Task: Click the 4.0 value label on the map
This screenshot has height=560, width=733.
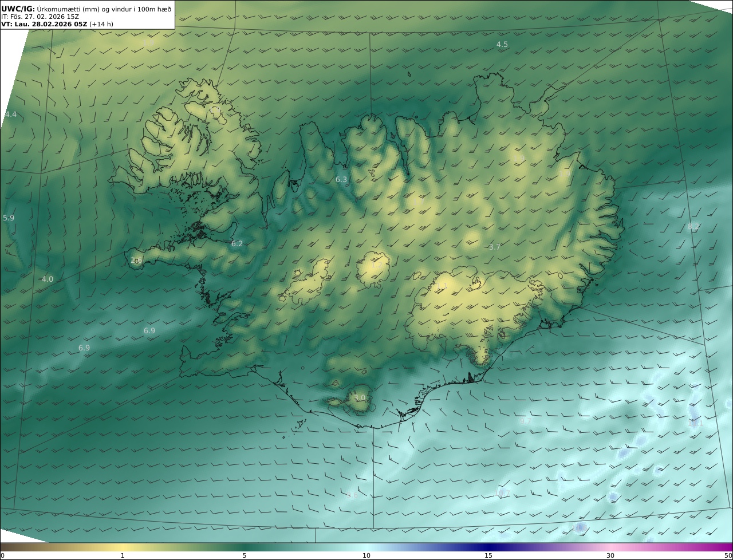Action: tap(48, 279)
